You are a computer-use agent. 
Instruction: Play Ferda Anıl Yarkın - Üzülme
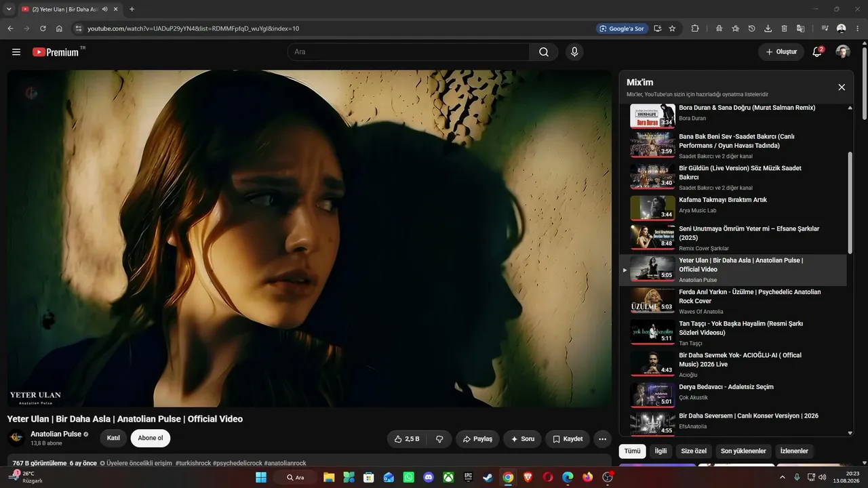tap(734, 301)
